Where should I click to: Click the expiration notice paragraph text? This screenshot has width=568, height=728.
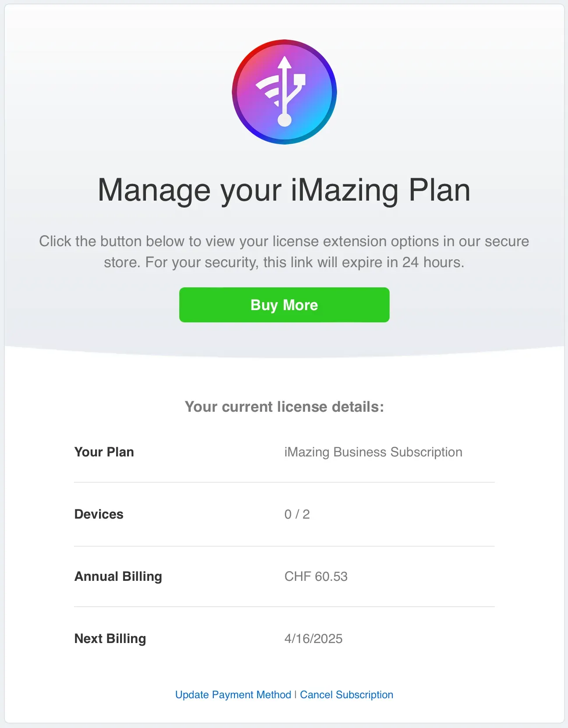click(x=284, y=251)
